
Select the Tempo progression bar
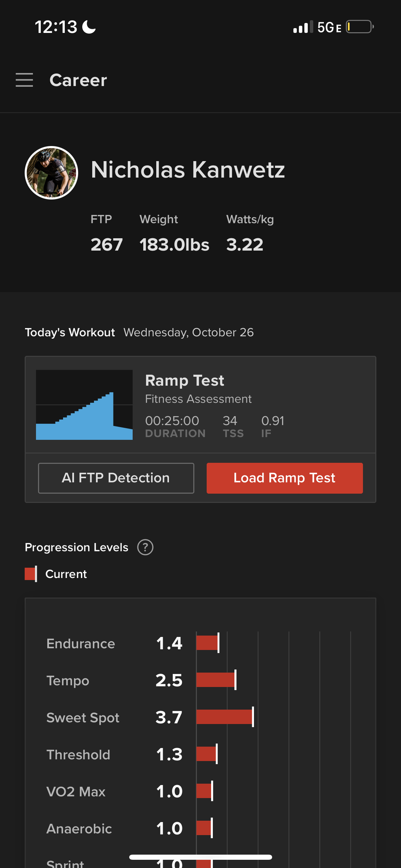click(x=216, y=680)
